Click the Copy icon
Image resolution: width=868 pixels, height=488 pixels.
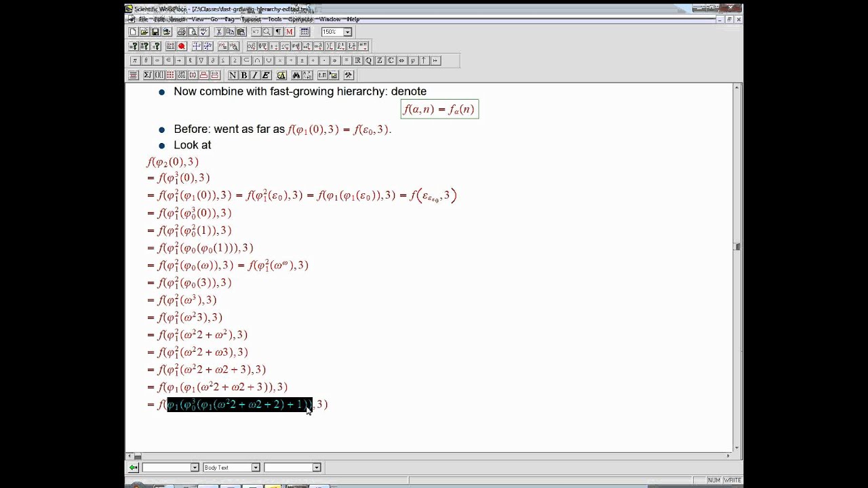[230, 32]
